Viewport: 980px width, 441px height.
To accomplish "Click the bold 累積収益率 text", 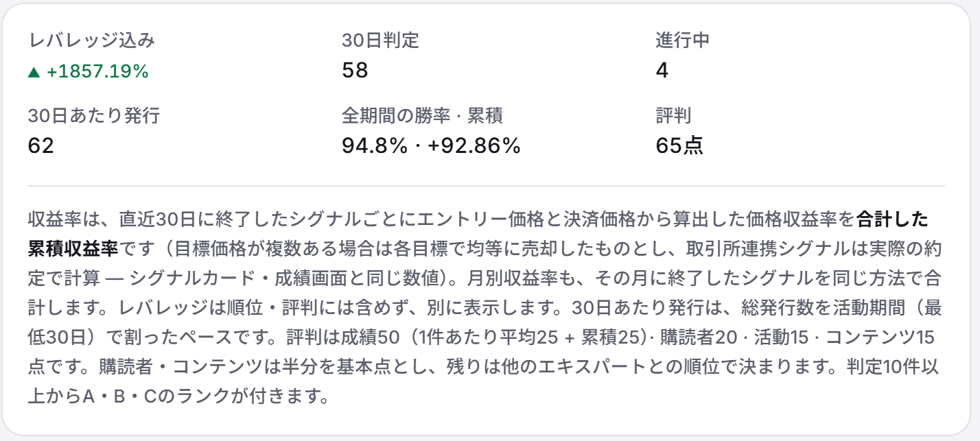I will coord(73,248).
